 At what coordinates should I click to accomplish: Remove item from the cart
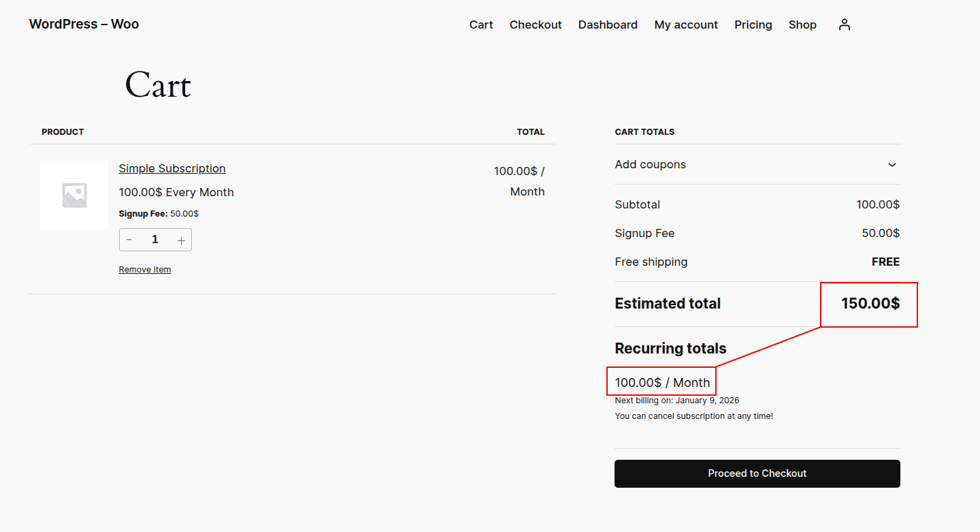click(x=145, y=270)
